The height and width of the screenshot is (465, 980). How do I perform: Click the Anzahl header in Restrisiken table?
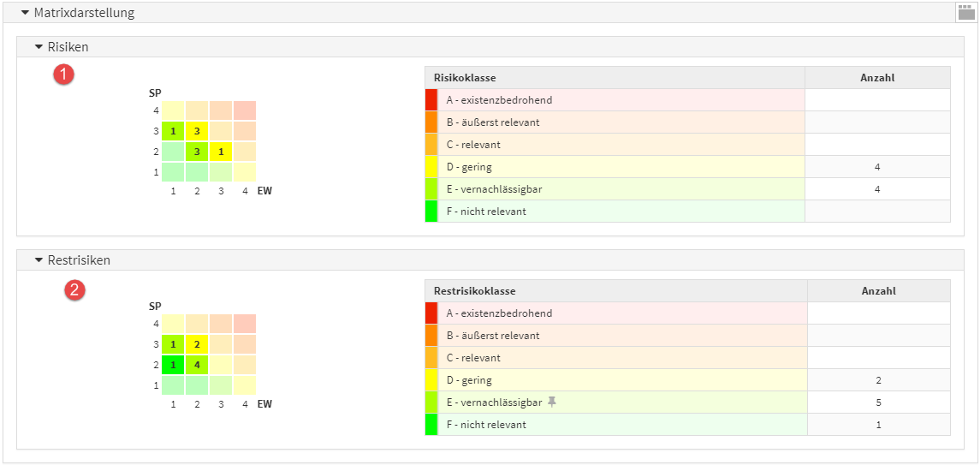click(878, 291)
